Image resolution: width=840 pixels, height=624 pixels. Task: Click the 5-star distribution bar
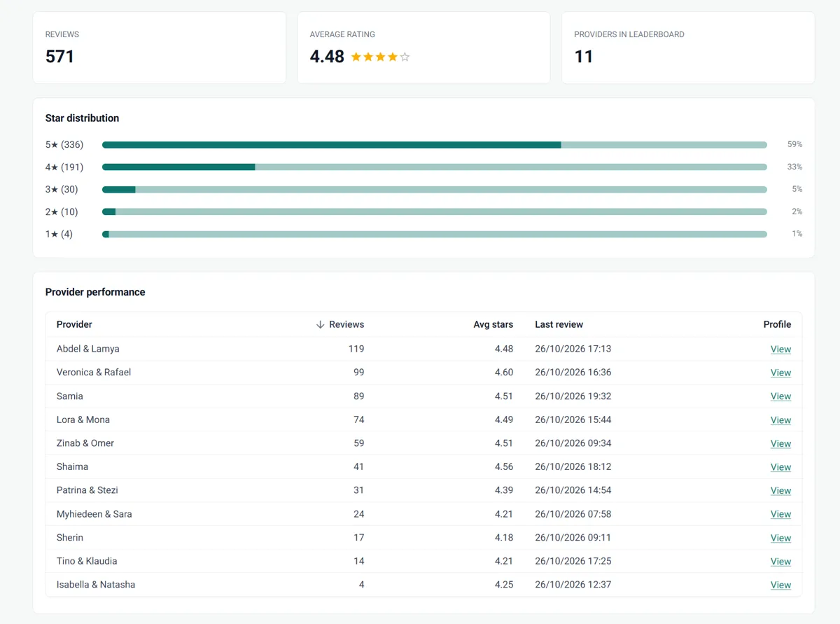point(435,145)
